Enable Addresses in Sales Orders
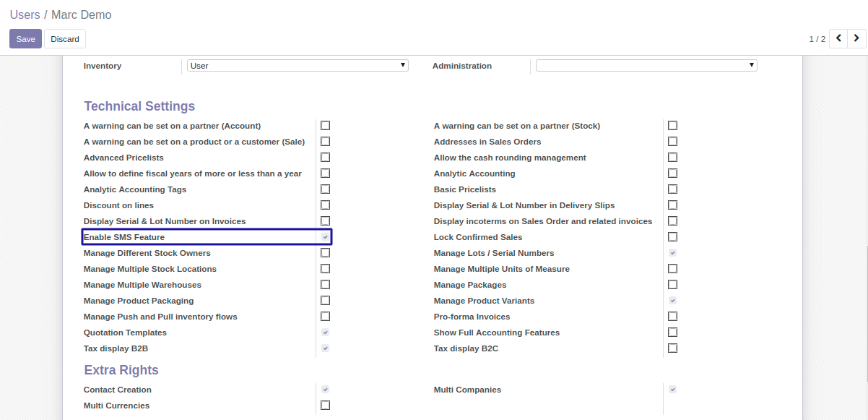The width and height of the screenshot is (868, 420). click(x=672, y=142)
